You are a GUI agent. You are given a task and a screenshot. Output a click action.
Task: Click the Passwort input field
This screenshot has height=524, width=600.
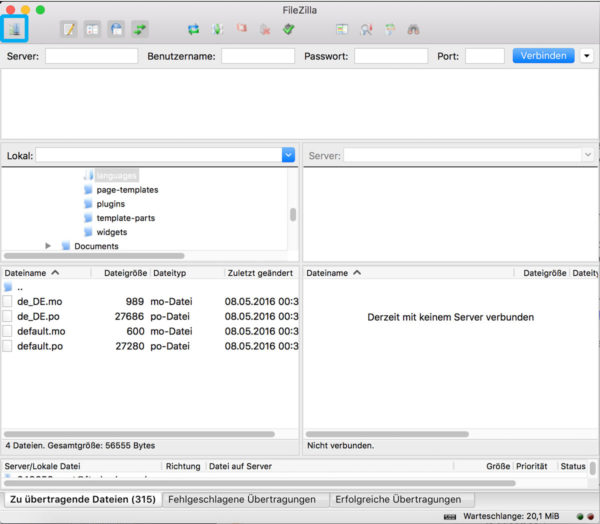click(391, 56)
